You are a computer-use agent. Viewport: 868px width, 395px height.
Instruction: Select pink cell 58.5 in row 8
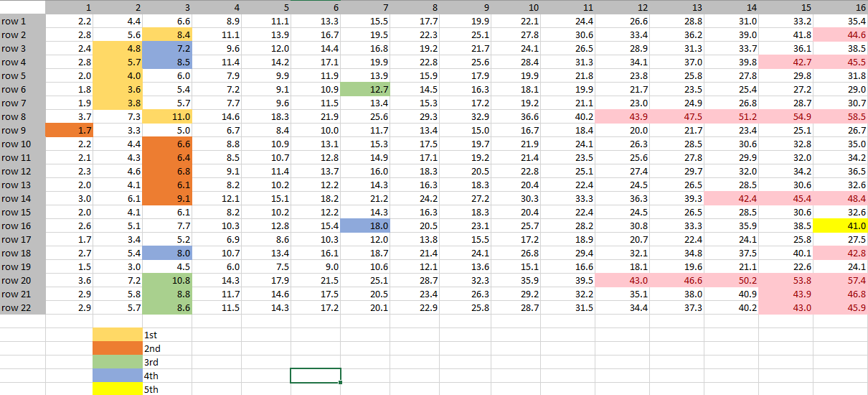pyautogui.click(x=841, y=116)
